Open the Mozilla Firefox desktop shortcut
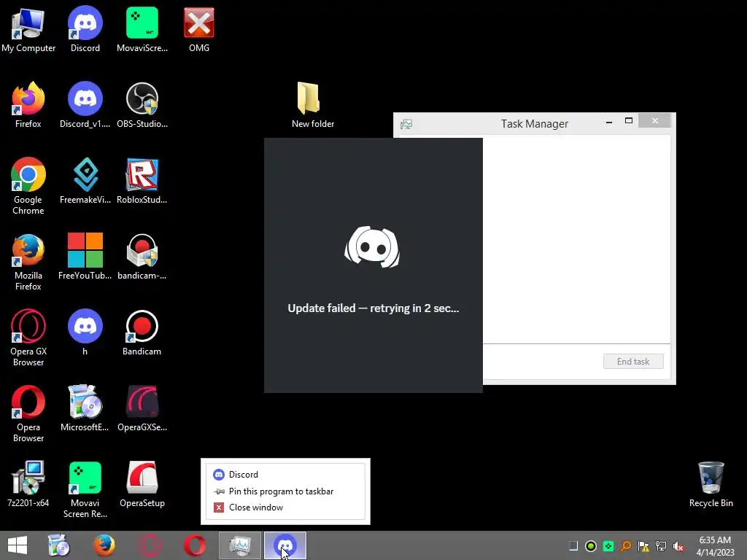This screenshot has height=560, width=747. (28, 262)
